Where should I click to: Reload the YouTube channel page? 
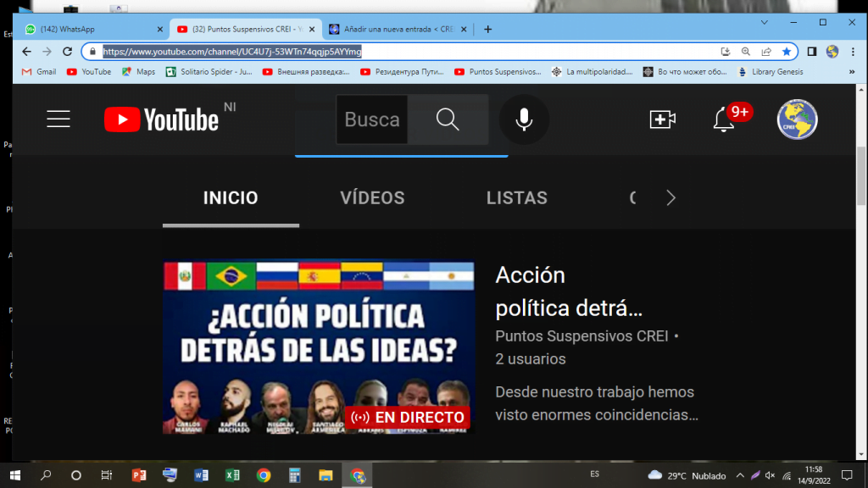coord(68,52)
